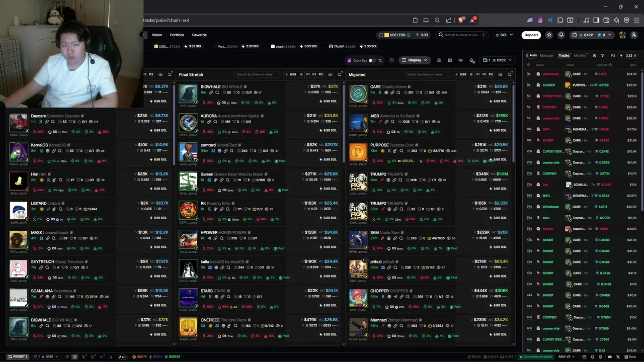Click Final Stretch search by ticker field
Screen dimensions: 644x362
(x=257, y=74)
